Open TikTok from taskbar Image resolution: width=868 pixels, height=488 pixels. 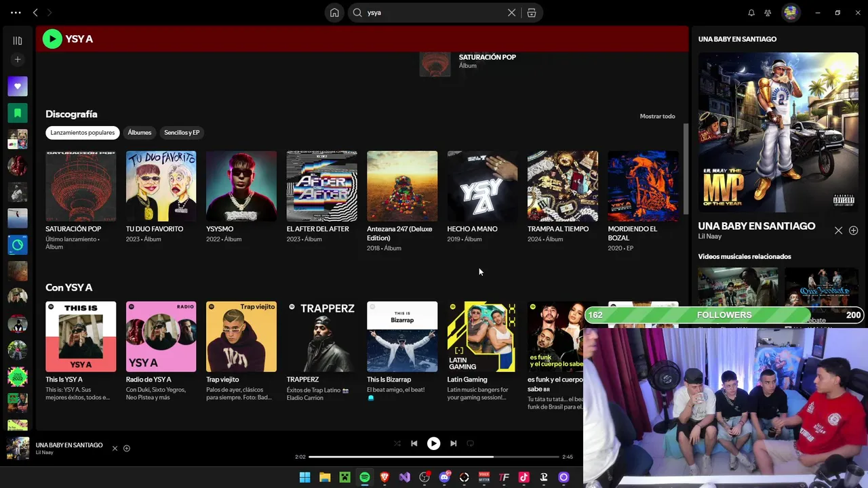click(524, 477)
